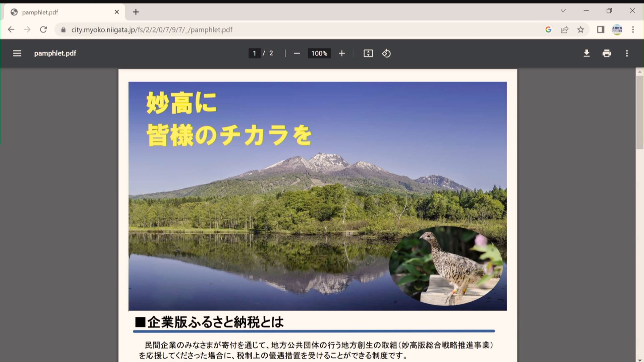
Task: Click the vertical scrollbar thumb
Action: [640, 112]
